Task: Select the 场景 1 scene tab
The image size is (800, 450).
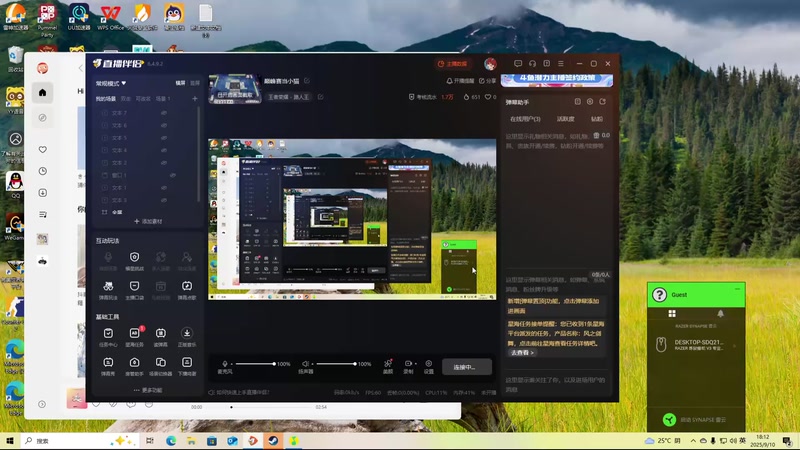Action: click(x=163, y=98)
